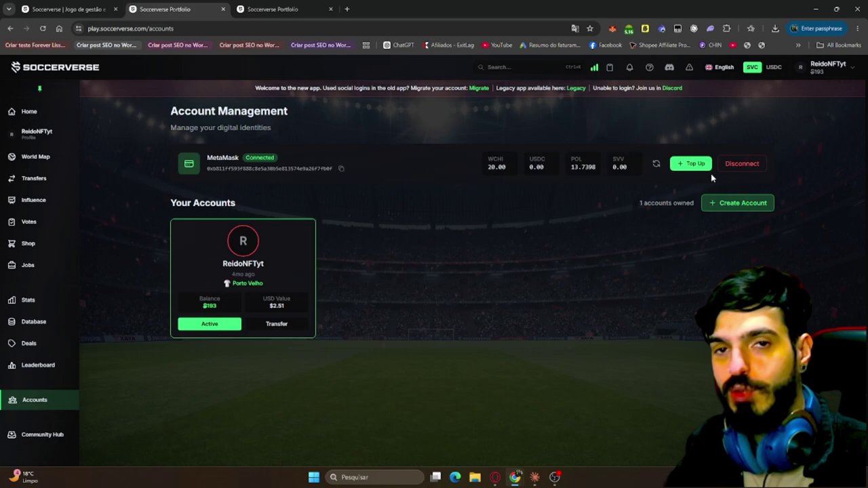
Task: Open the help question mark icon
Action: [x=650, y=67]
